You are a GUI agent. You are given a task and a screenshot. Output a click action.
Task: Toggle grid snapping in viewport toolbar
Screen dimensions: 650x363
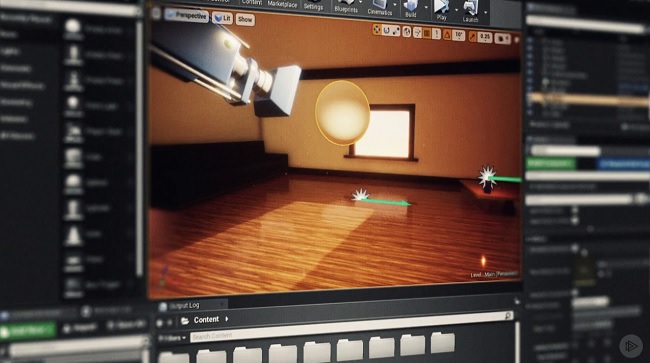[x=427, y=34]
